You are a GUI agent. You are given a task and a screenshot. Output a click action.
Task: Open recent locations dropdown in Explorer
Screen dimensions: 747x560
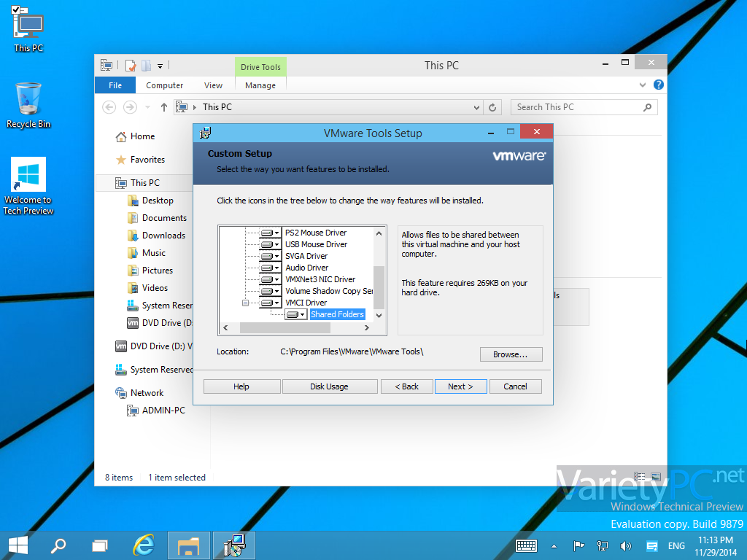tap(147, 107)
